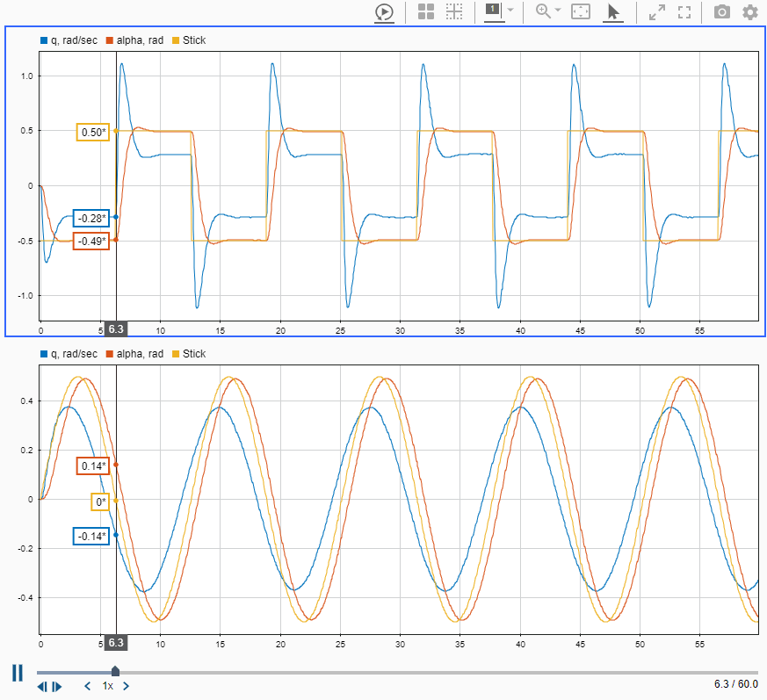Click the 0.50* Stick cursor value label
The height and width of the screenshot is (700, 767).
coord(93,132)
